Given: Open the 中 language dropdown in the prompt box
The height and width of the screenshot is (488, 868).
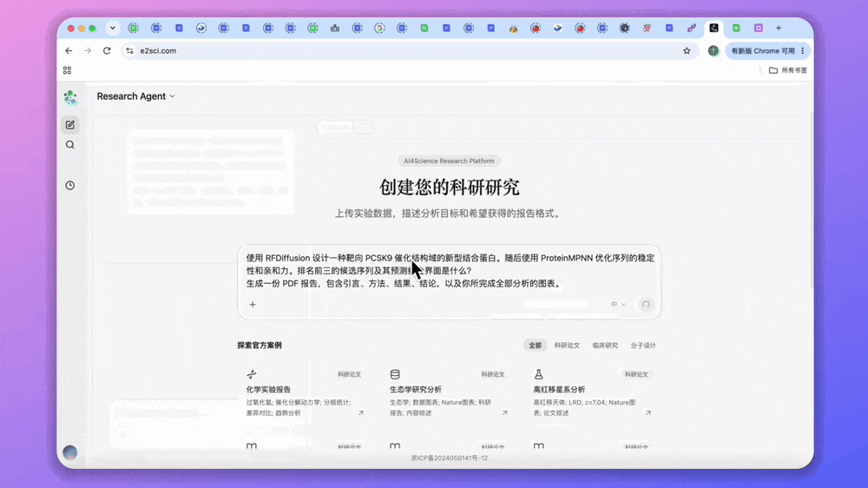Looking at the screenshot, I should click(618, 304).
